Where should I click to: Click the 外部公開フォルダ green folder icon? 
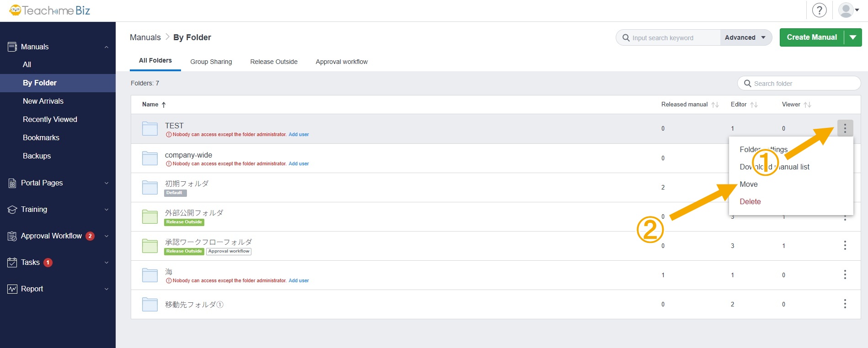point(150,216)
